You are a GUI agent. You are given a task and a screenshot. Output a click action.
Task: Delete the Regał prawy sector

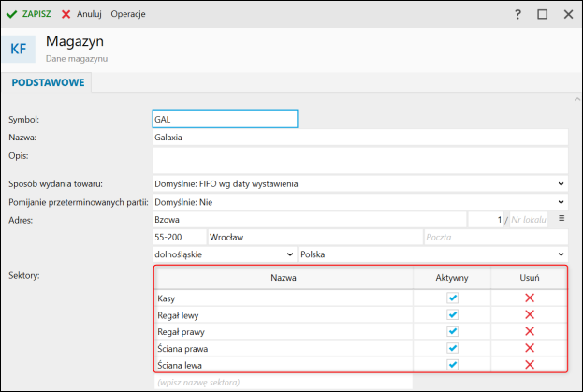click(529, 331)
